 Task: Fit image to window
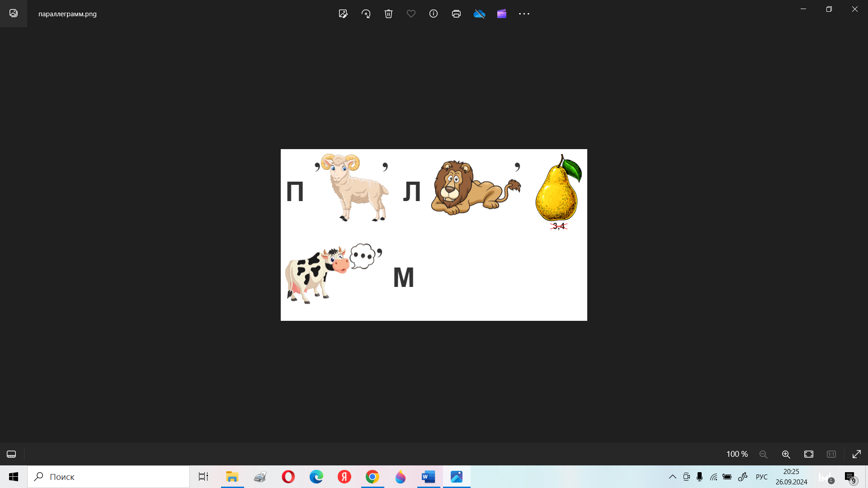tap(809, 454)
